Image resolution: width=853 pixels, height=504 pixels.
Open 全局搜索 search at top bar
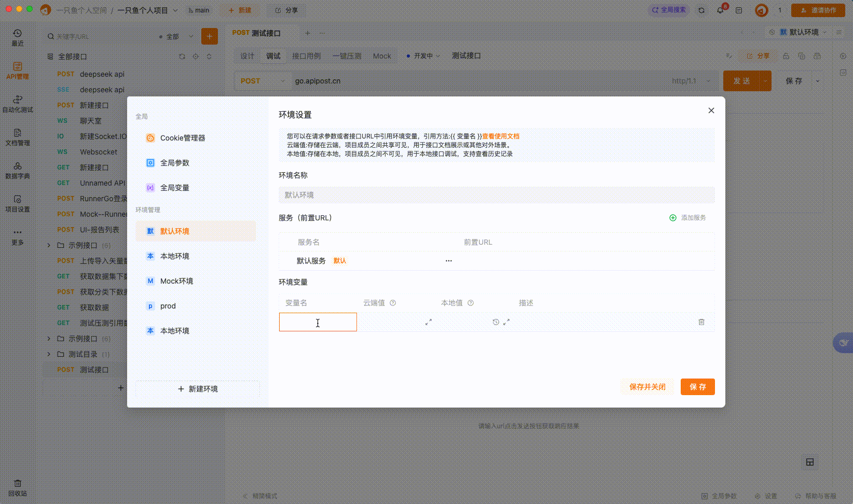(668, 10)
